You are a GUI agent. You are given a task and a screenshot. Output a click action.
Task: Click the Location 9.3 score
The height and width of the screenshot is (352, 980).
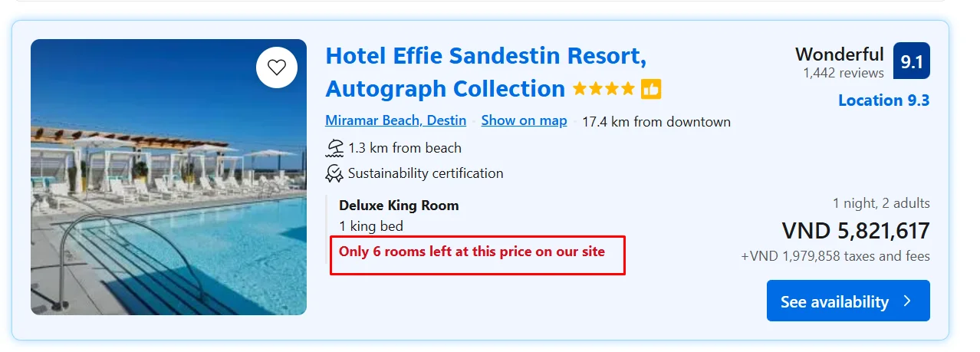pyautogui.click(x=883, y=100)
